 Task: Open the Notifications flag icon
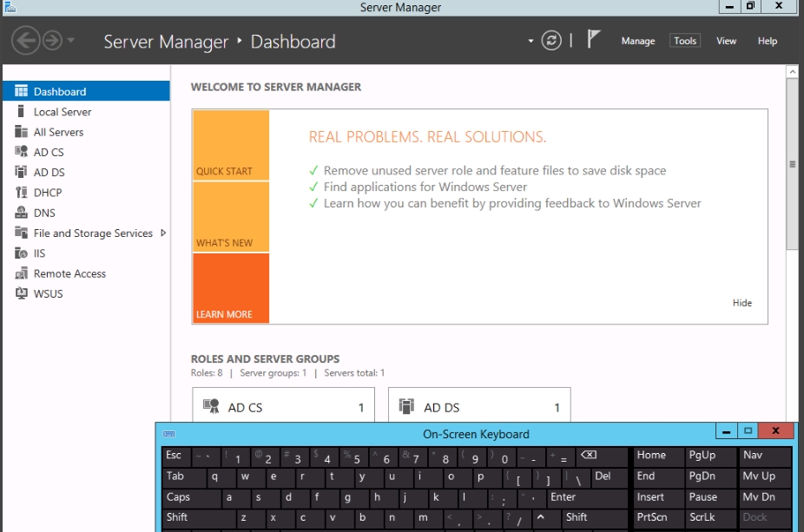click(594, 40)
